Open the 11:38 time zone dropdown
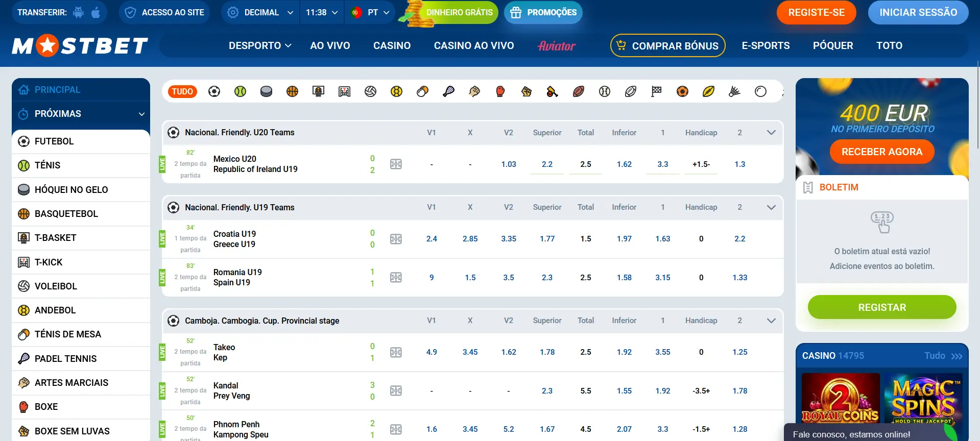Image resolution: width=980 pixels, height=441 pixels. coord(322,12)
